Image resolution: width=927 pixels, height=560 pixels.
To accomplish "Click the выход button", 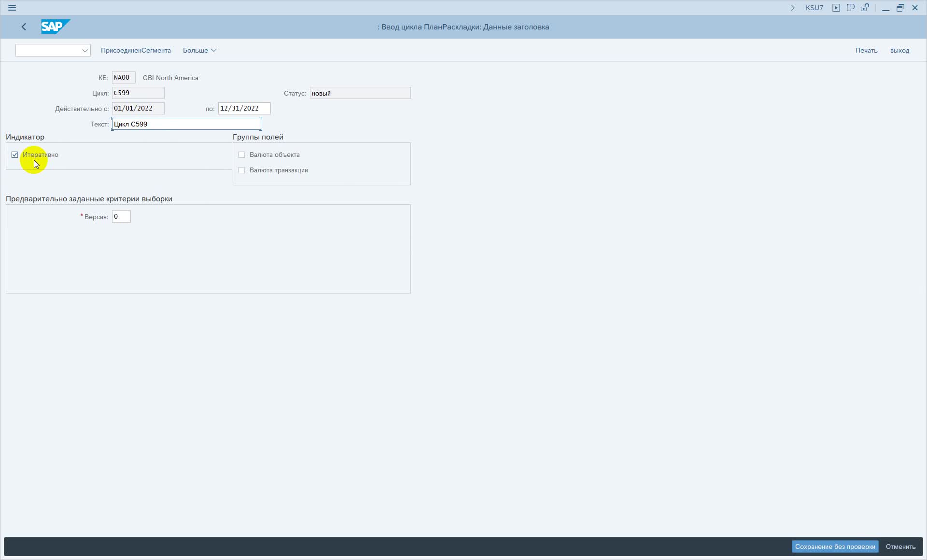I will click(899, 50).
